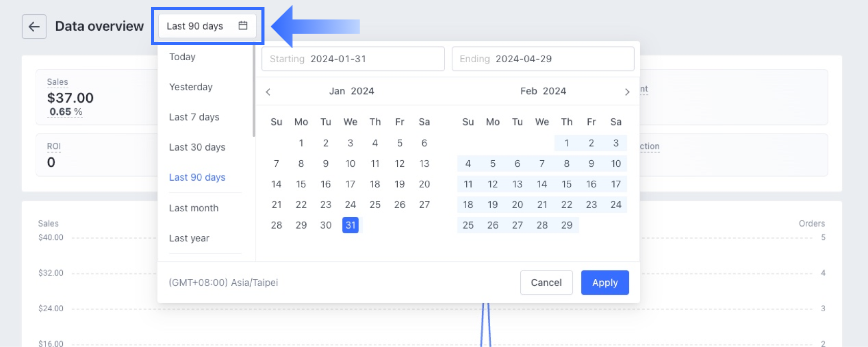Select the Yesterday preset
Screen dimensions: 868x347
point(190,87)
